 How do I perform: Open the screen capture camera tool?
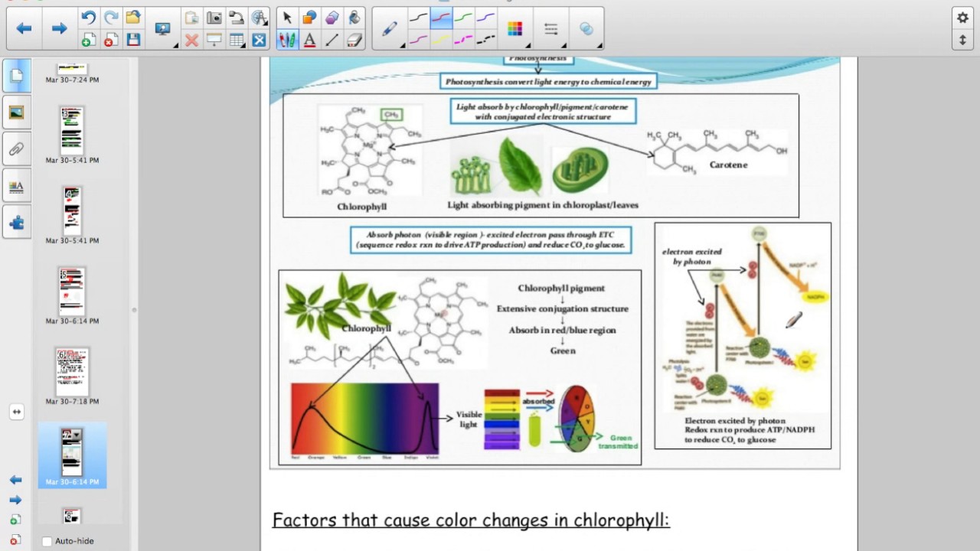(x=214, y=18)
